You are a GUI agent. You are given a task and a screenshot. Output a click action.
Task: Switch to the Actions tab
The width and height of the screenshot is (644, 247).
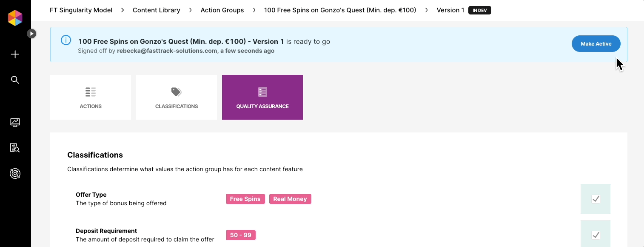[x=91, y=97]
